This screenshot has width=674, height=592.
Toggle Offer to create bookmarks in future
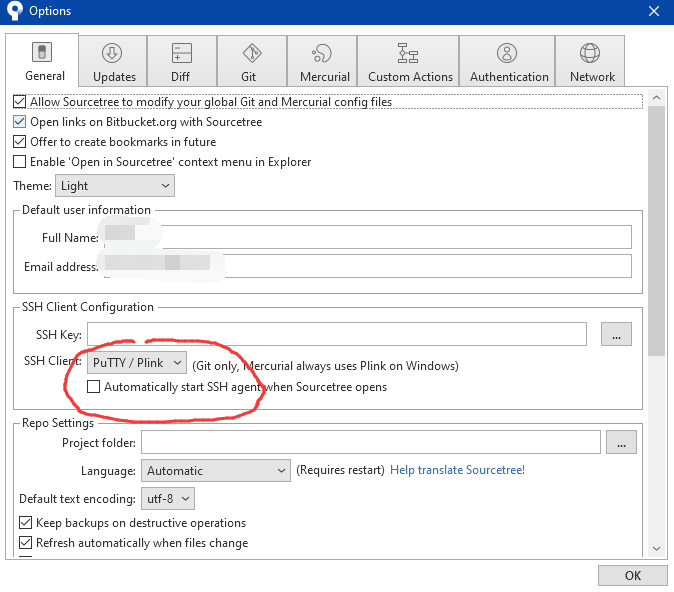(x=19, y=141)
